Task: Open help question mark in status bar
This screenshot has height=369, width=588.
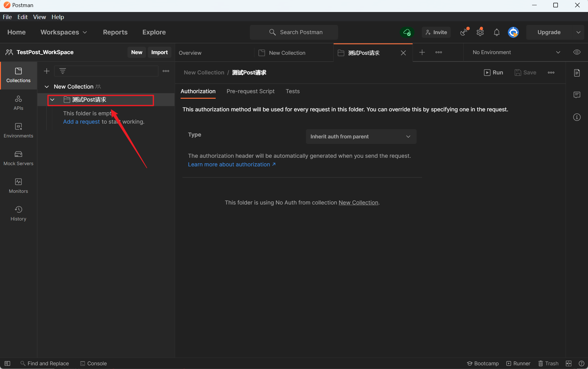Action: [x=581, y=363]
